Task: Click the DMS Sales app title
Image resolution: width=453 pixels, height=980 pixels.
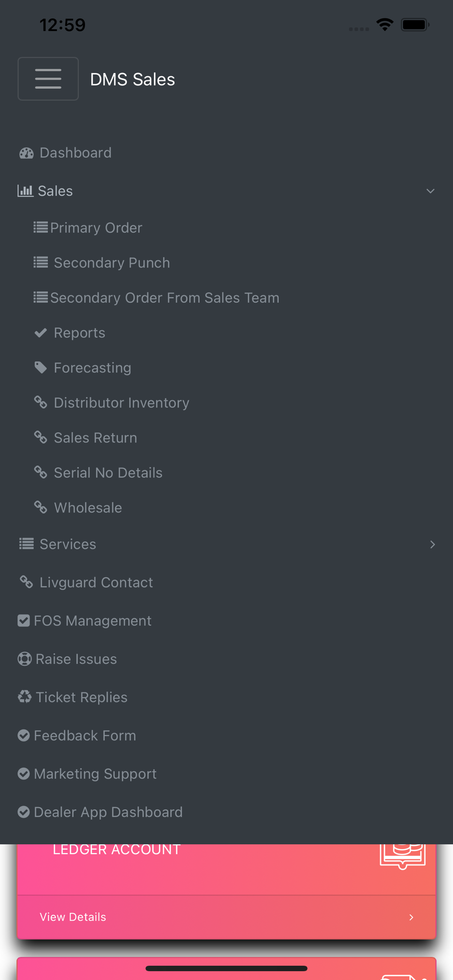Action: point(132,79)
